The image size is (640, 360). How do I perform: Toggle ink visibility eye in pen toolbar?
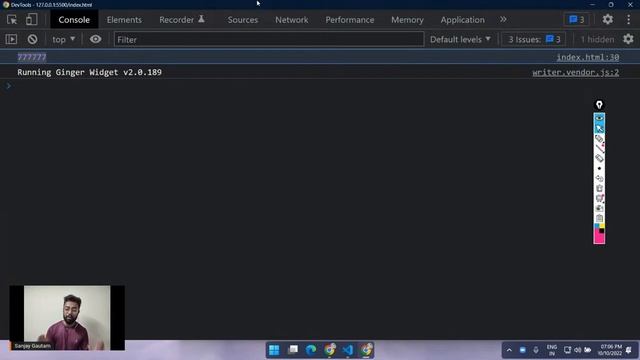click(599, 118)
